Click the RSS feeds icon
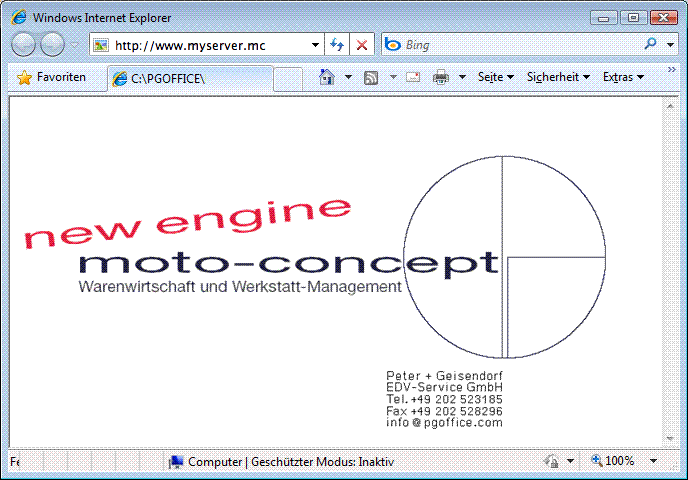The height and width of the screenshot is (480, 688). (371, 77)
